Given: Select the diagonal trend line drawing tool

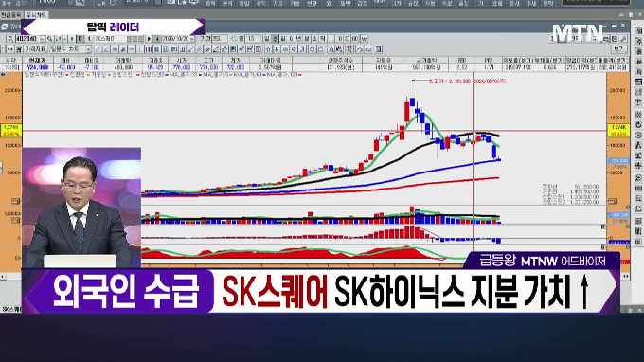Looking at the screenshot, I should tap(98, 49).
